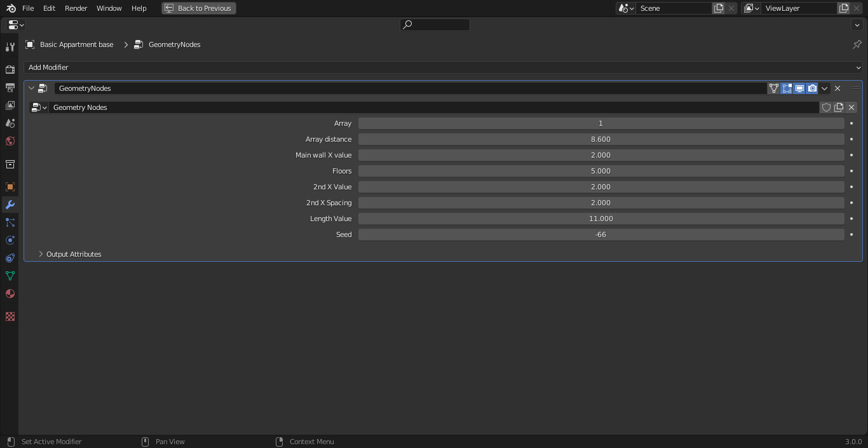
Task: Open the Physics Properties tab
Action: 10,240
